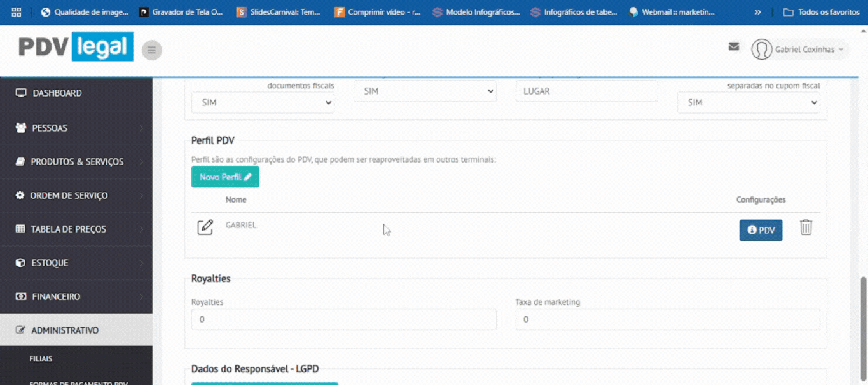Click the Taxa de marketing field
The image size is (868, 385).
(x=667, y=320)
